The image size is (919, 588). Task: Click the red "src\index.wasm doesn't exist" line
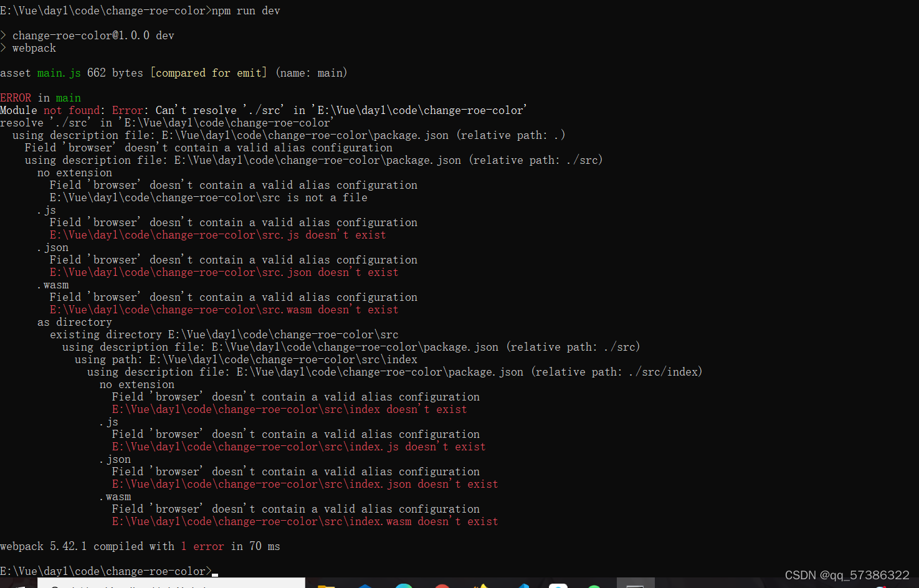[x=305, y=521]
